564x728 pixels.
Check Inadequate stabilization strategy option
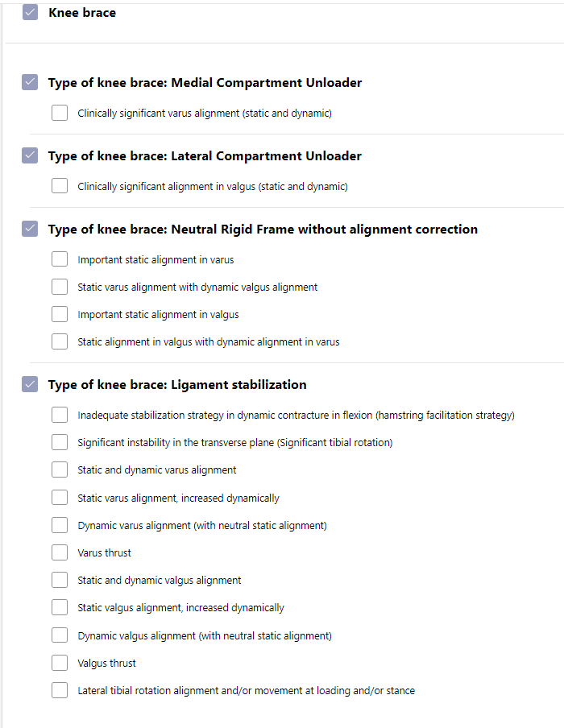[x=60, y=415]
